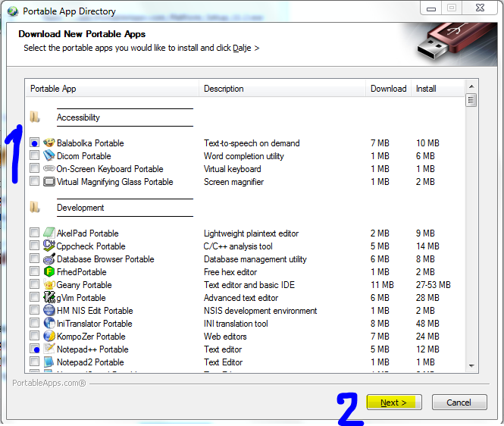Click the On-Screen Keyboard Portable icon
Screen dimensions: 504x426
click(49, 168)
